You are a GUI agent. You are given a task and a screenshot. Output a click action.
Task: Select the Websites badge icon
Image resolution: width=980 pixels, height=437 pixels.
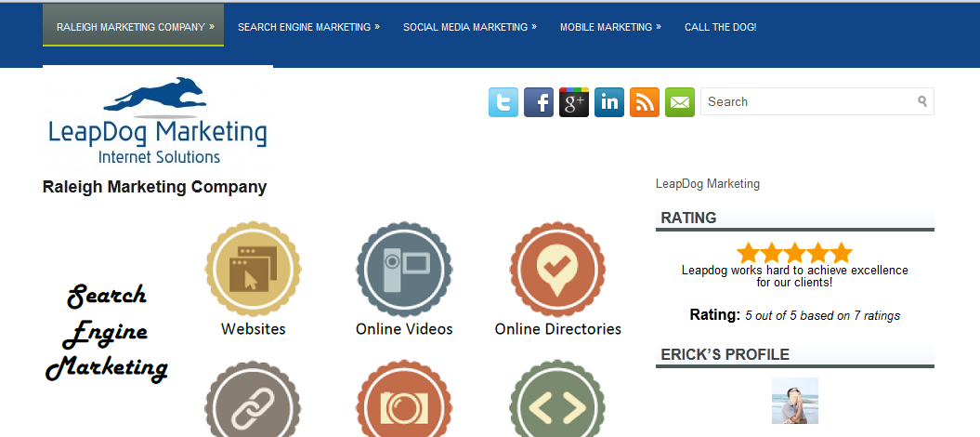[253, 269]
